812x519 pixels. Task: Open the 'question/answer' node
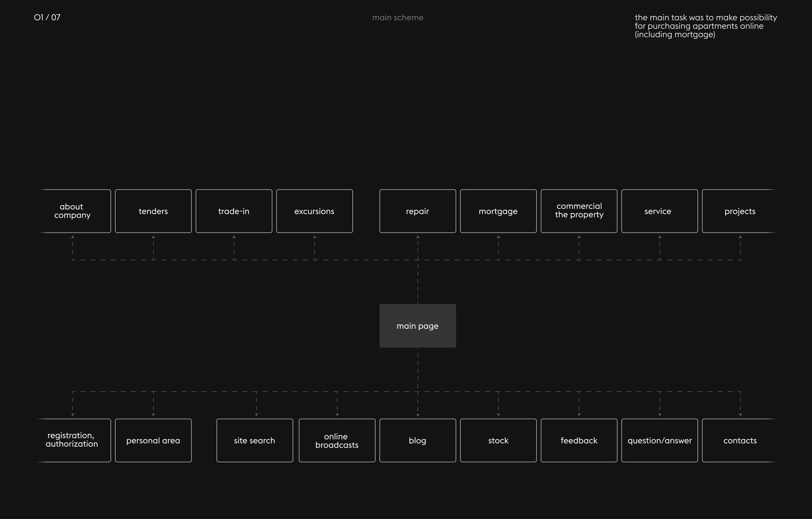click(659, 440)
